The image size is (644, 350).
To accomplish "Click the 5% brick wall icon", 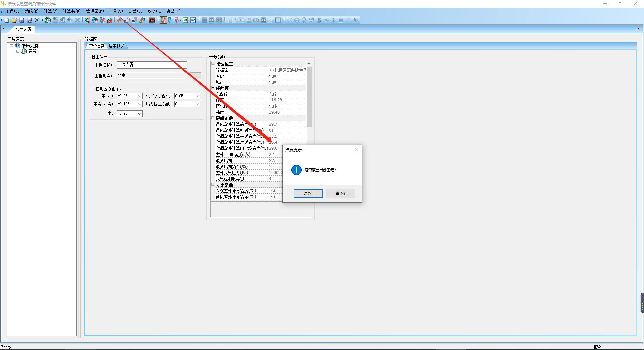I will [152, 20].
